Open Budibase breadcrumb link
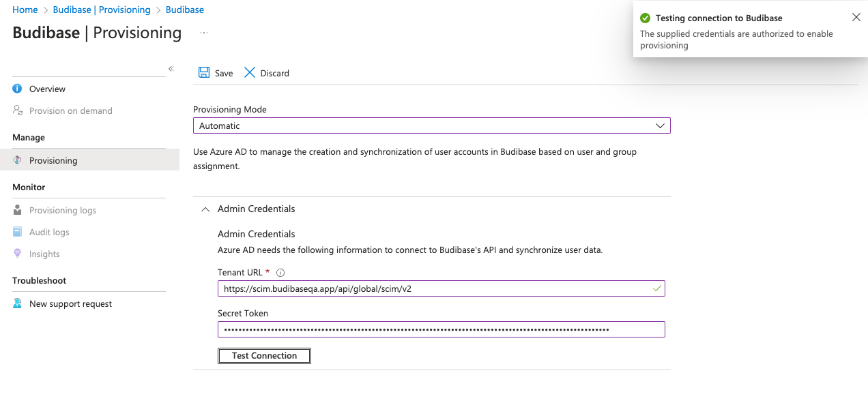Screen dimensions: 868x405 point(185,10)
